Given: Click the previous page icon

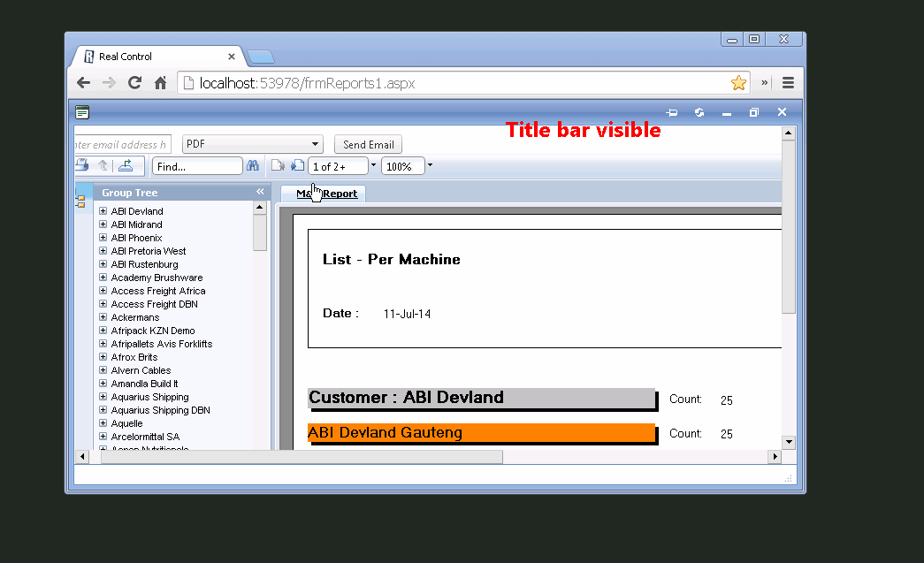Looking at the screenshot, I should [278, 166].
